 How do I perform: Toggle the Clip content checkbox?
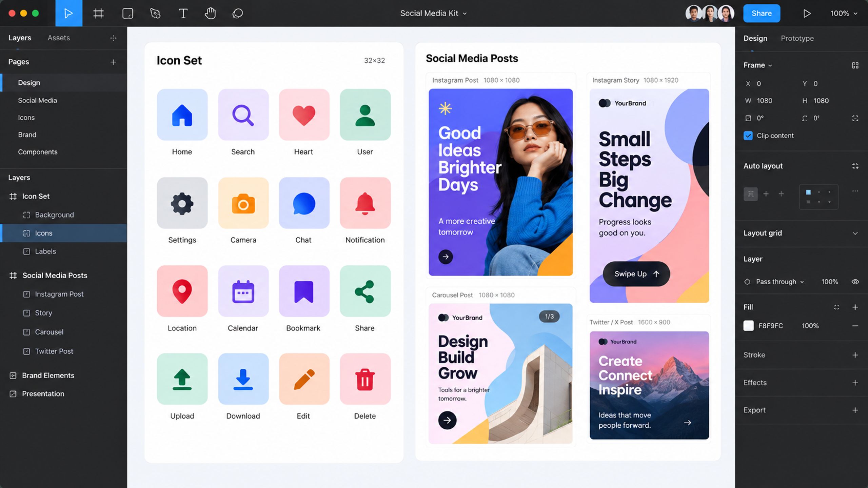pos(748,136)
